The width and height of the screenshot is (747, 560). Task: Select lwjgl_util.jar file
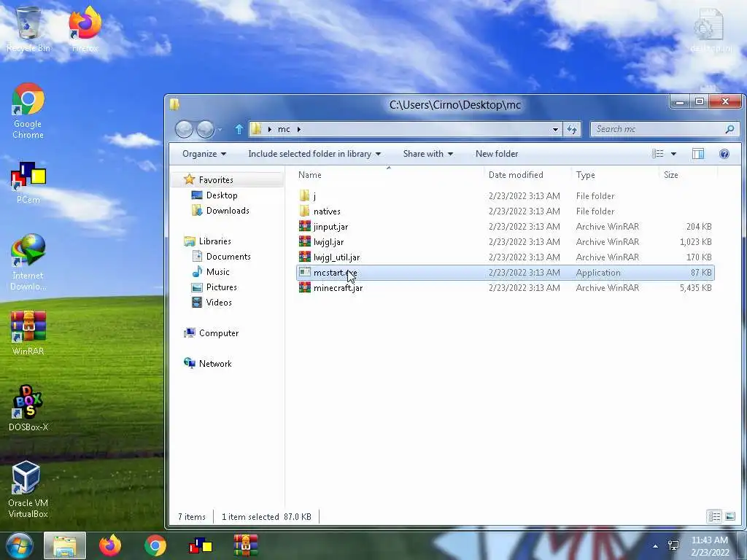point(505,257)
